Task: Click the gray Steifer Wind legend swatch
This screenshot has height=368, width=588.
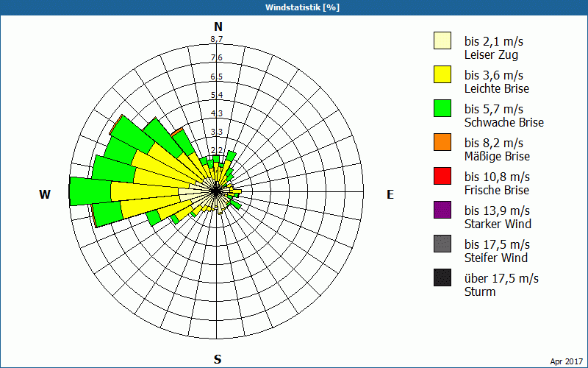Action: [442, 244]
